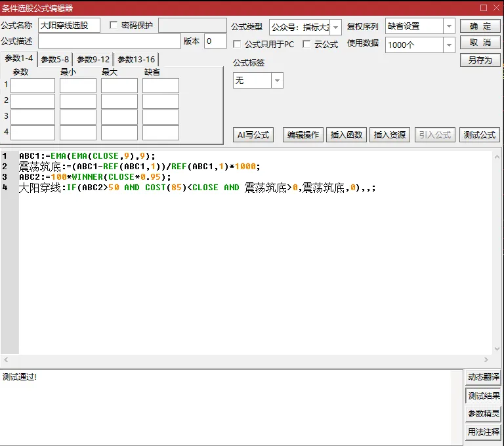This screenshot has height=446, width=504.
Task: Click row 1 参数 name field
Action: point(33,85)
